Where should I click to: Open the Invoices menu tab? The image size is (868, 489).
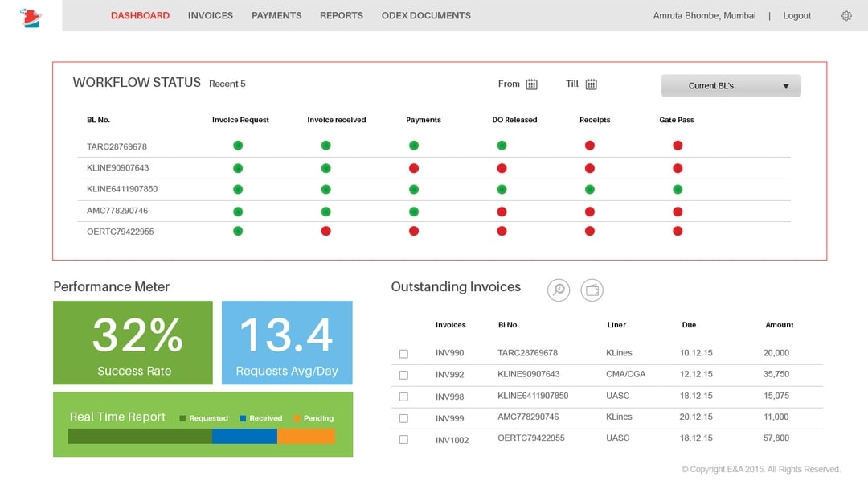pos(210,16)
